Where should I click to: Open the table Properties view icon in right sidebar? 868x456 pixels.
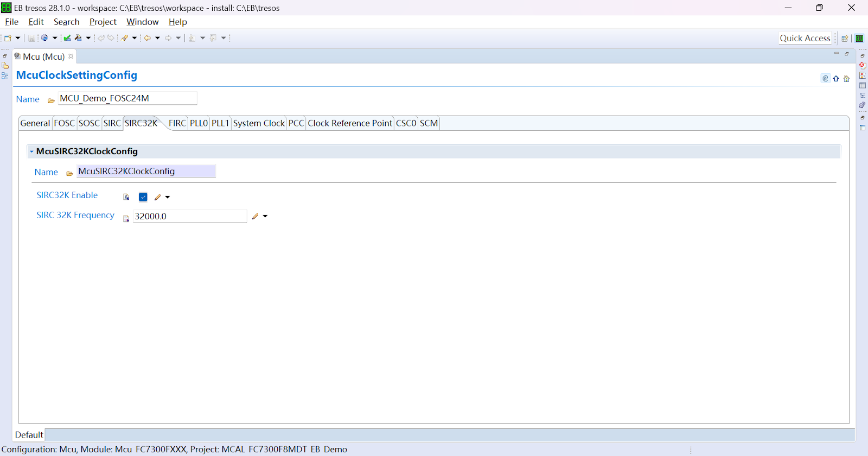[x=863, y=86]
